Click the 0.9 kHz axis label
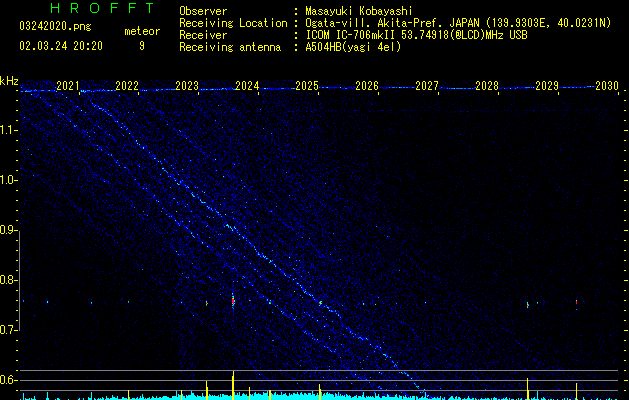This screenshot has width=629, height=400. point(9,230)
